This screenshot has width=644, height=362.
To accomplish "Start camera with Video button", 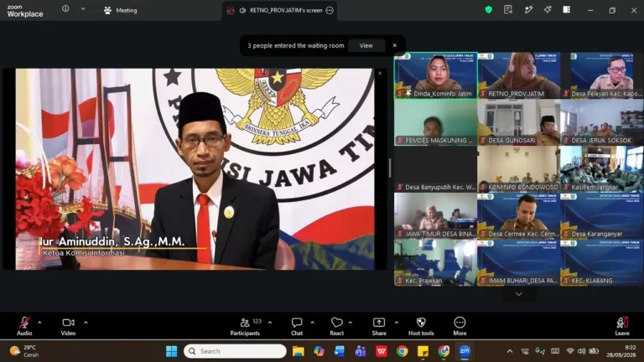I will [68, 326].
